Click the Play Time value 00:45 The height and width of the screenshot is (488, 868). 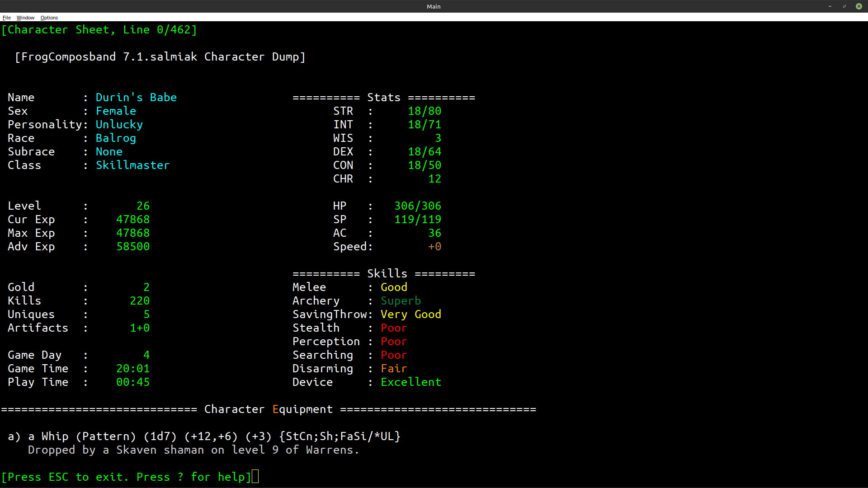coord(132,382)
